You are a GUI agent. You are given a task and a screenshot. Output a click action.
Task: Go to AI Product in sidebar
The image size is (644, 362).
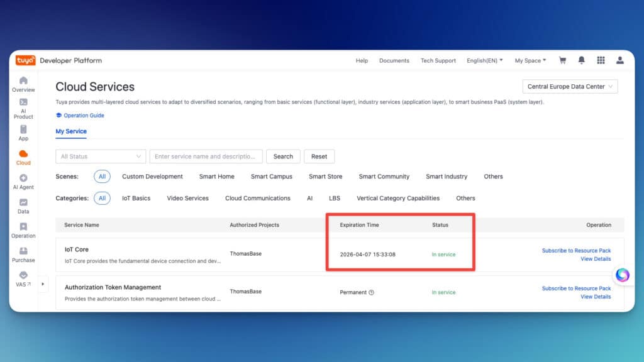[23, 108]
